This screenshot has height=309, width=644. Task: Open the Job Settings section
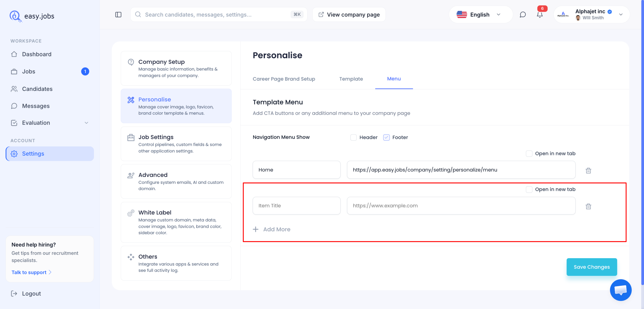pos(176,144)
